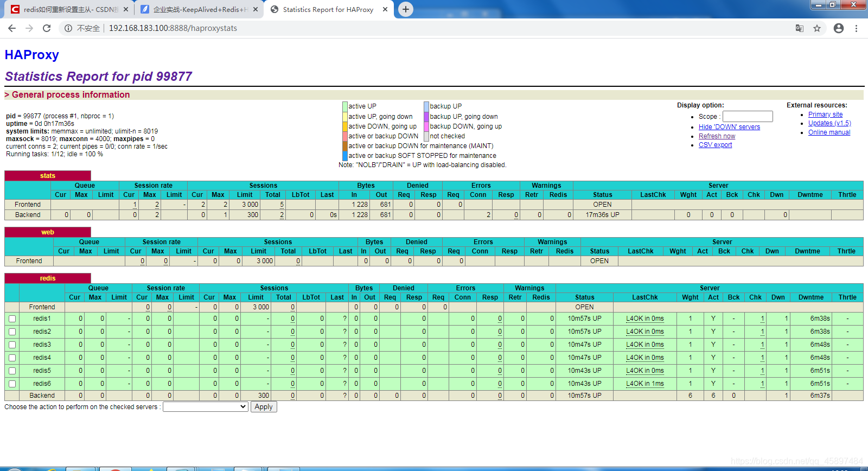Click the redis2 server name
The image size is (868, 471).
(x=42, y=332)
